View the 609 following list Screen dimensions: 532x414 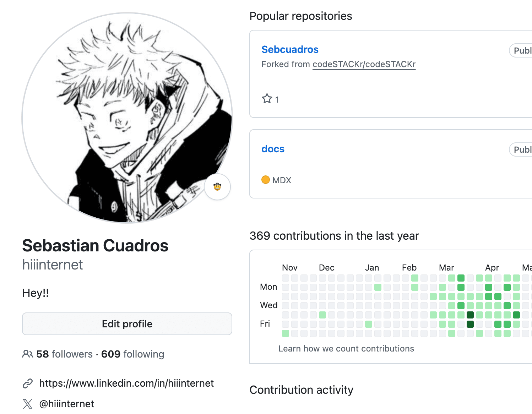click(x=132, y=354)
